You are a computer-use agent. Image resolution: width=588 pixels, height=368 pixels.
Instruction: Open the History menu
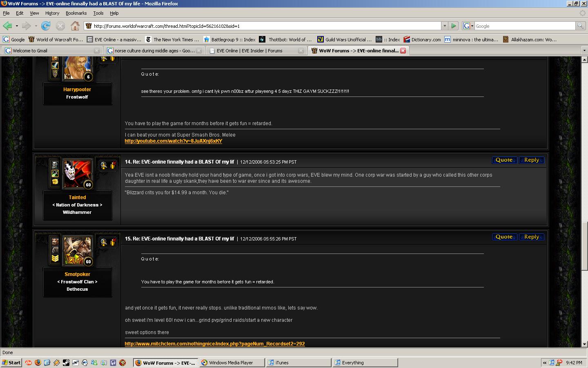(52, 13)
